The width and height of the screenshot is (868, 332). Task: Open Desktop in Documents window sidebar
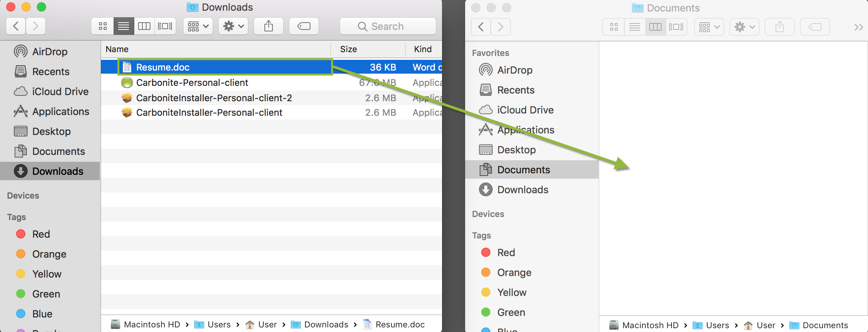click(532, 150)
